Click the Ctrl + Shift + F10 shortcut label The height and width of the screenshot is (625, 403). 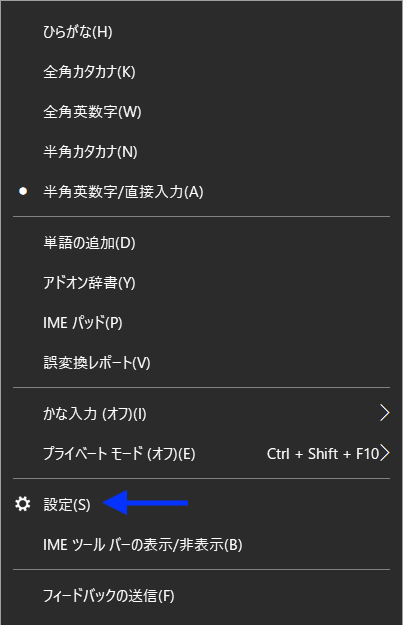(x=322, y=453)
